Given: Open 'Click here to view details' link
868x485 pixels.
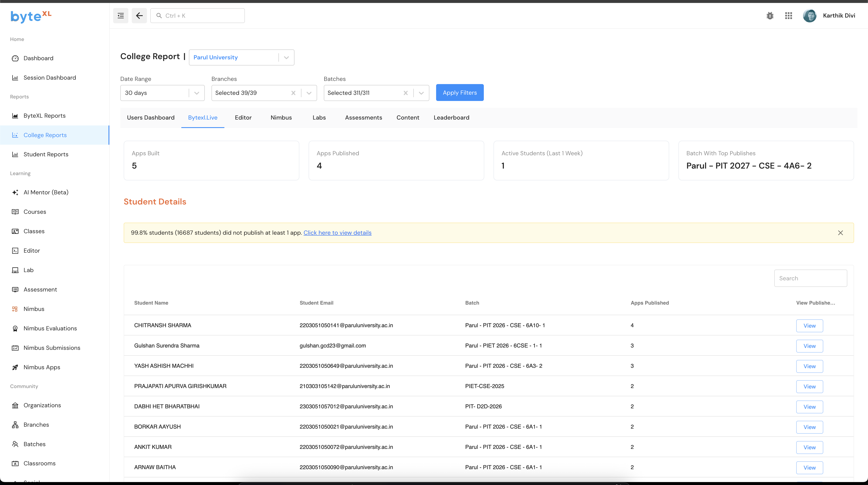Looking at the screenshot, I should (x=337, y=233).
